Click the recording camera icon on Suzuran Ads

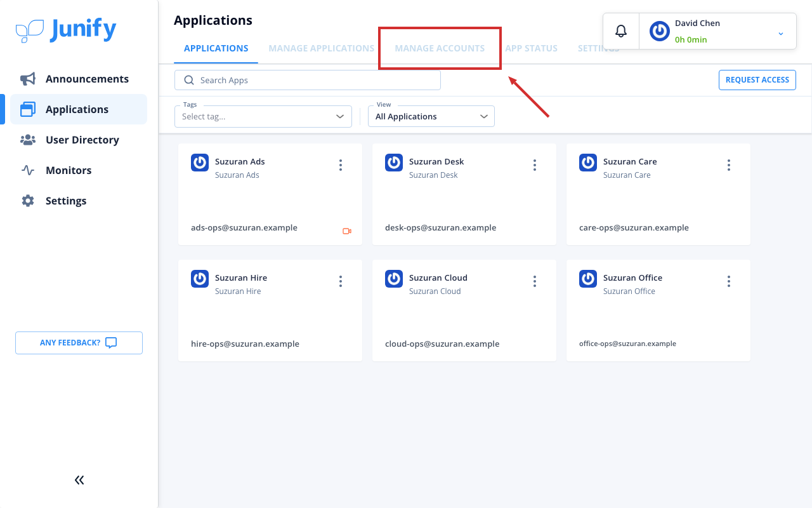click(347, 231)
